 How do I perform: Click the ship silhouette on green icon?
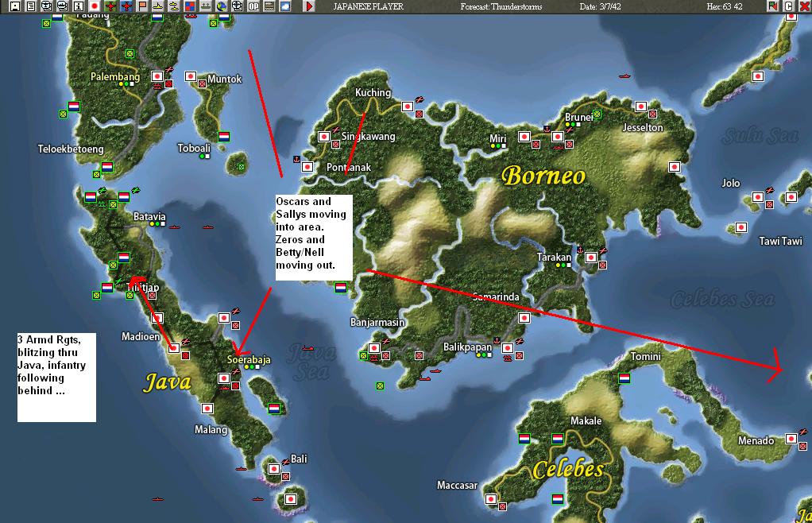coord(206,6)
